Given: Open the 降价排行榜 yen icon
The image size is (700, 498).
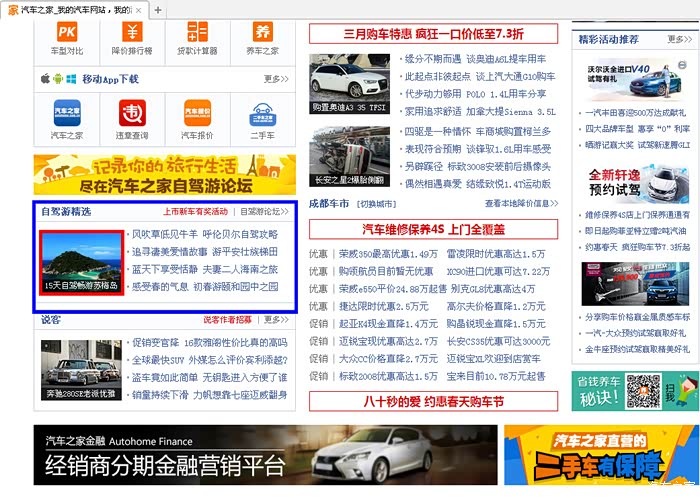Looking at the screenshot, I should click(x=132, y=32).
